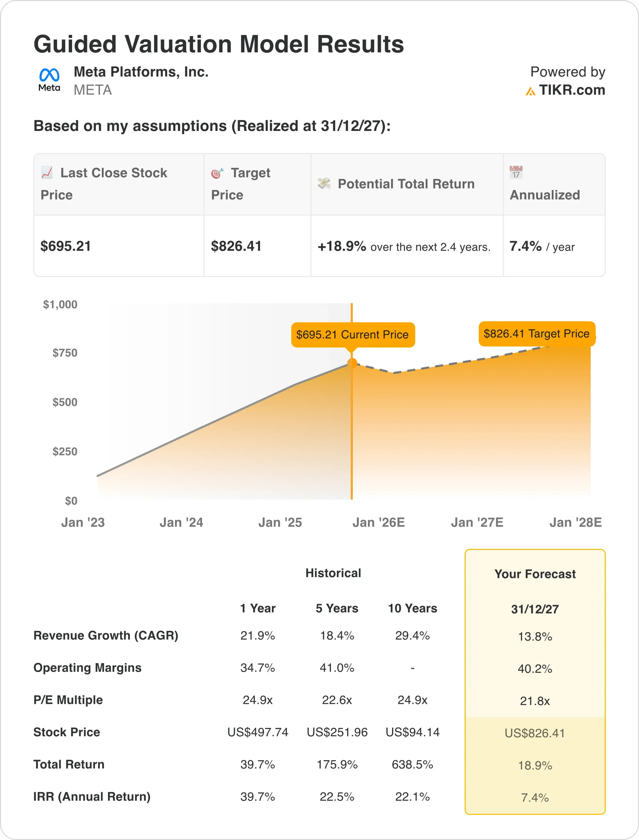Click the forecast stock price US$826.41
This screenshot has height=840, width=639.
[535, 733]
